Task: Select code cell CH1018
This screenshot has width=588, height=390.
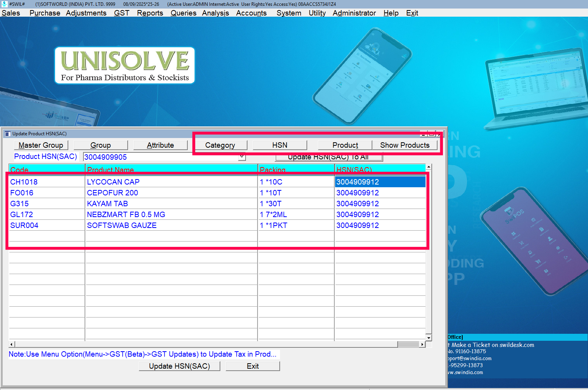Action: point(47,182)
